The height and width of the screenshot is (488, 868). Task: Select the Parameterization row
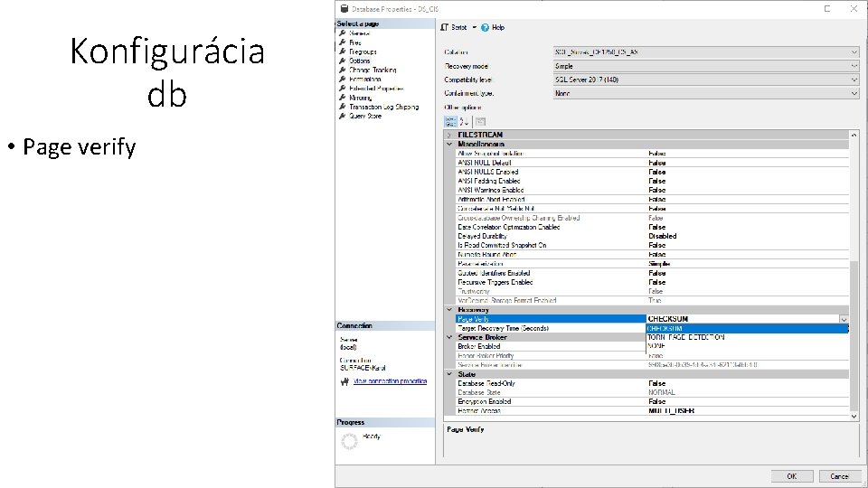652,264
